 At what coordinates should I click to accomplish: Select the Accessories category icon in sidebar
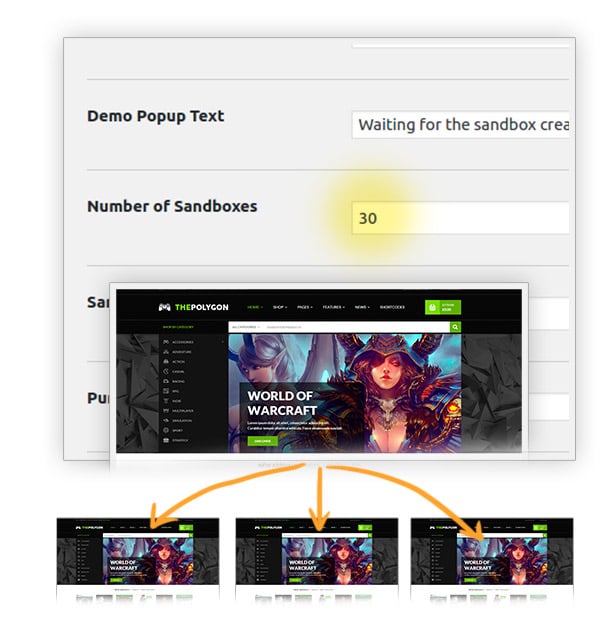coord(166,342)
